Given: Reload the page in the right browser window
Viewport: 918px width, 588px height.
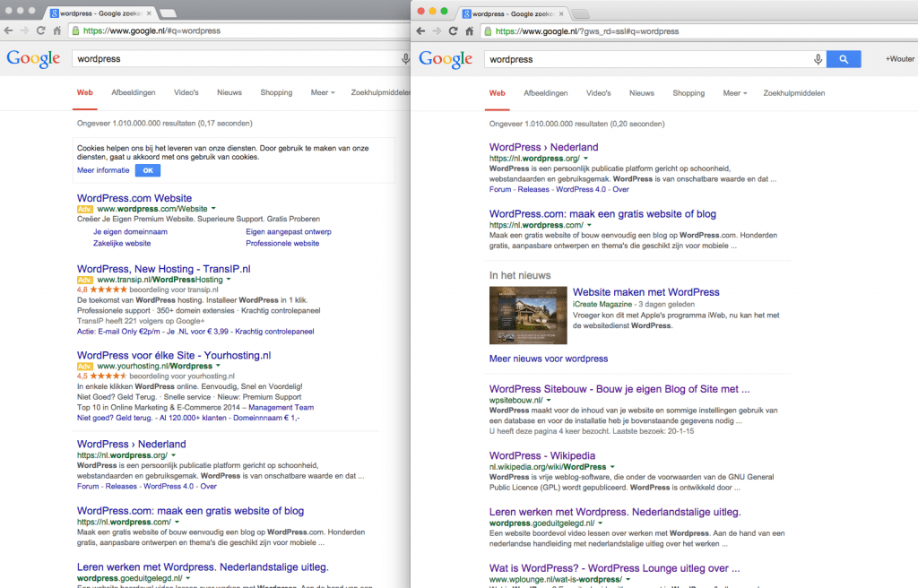Looking at the screenshot, I should pos(453,31).
